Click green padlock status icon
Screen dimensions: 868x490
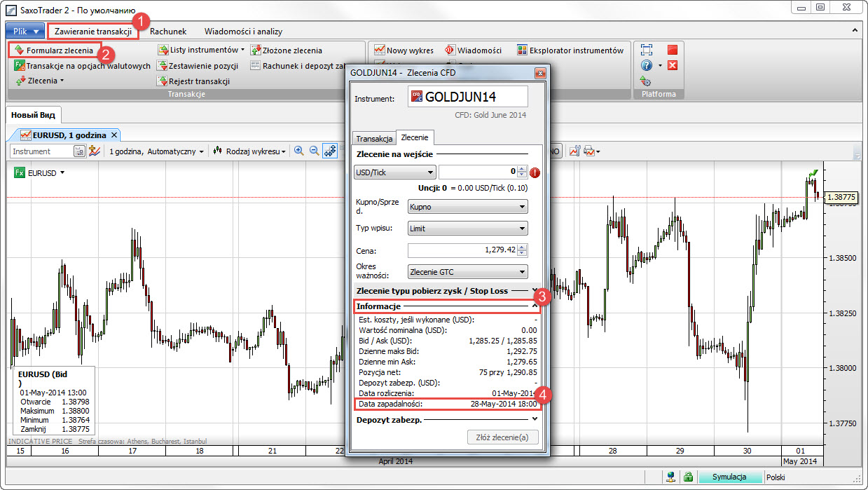tap(689, 477)
